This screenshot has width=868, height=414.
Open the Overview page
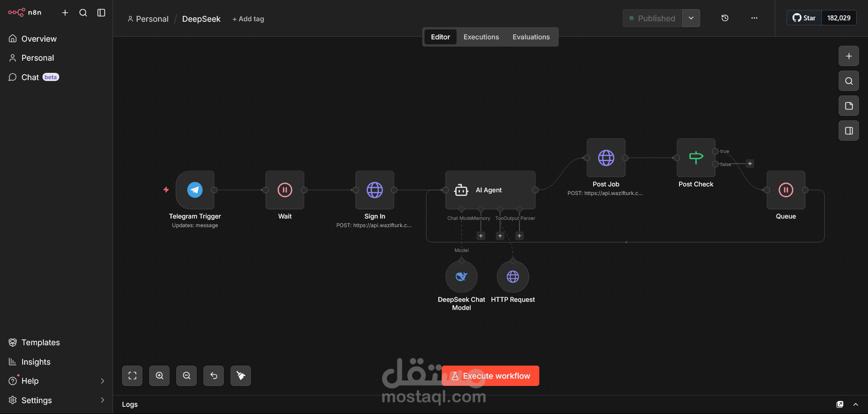[x=56, y=39]
